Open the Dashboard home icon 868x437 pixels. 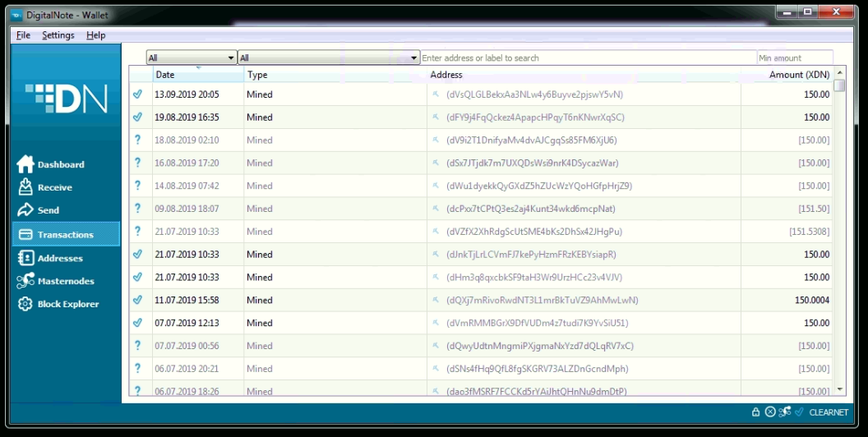click(x=25, y=164)
